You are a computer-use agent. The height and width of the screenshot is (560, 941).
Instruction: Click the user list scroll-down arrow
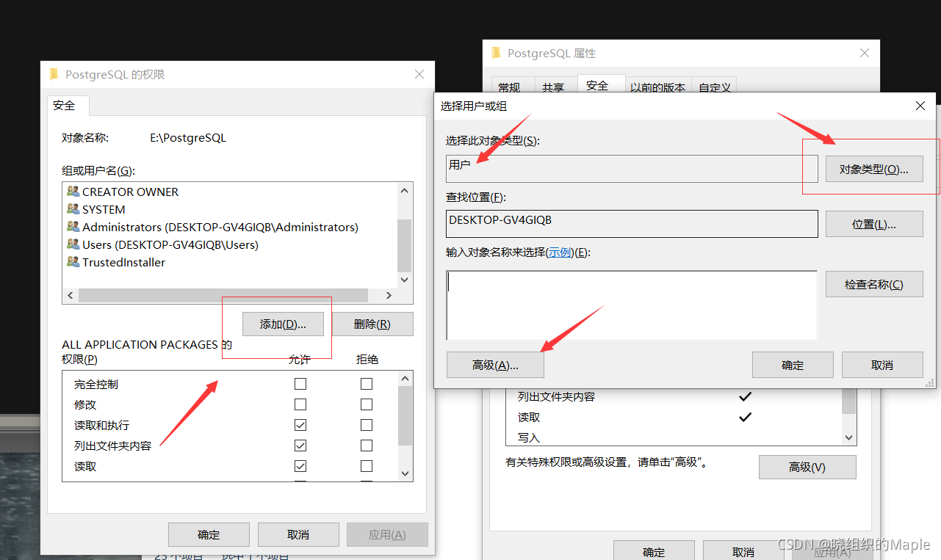(405, 280)
